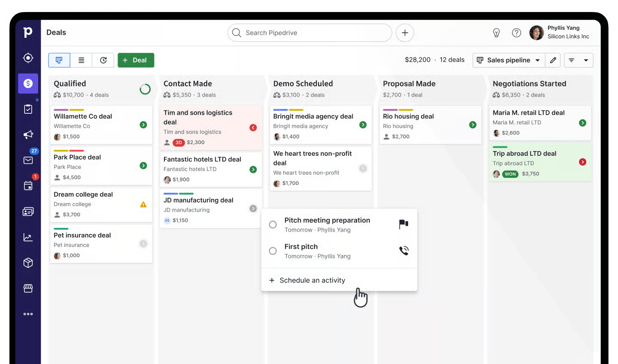This screenshot has width=618, height=364.
Task: Click Trip abroad LTD deal red arrow
Action: pyautogui.click(x=582, y=162)
